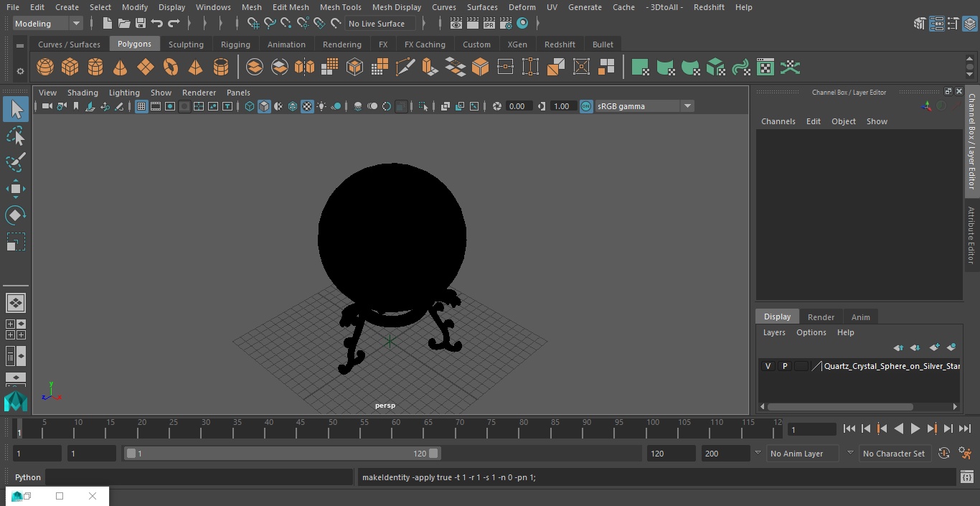Screen dimensions: 980x506
Task: Open the Redshift menu in menu bar
Action: pyautogui.click(x=709, y=7)
